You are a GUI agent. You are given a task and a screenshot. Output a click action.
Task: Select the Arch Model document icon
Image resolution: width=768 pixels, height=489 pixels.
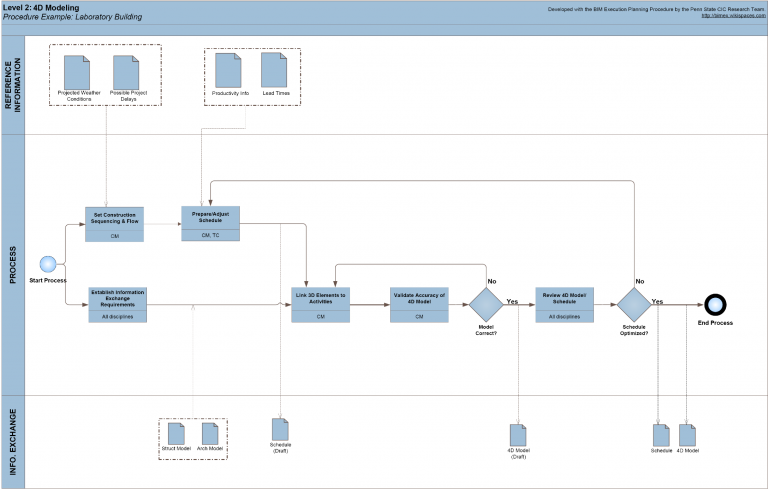[x=210, y=433]
